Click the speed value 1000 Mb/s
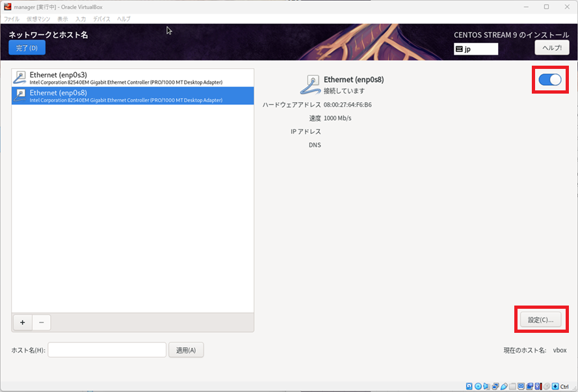Viewport: 578px width, 392px height. 337,118
